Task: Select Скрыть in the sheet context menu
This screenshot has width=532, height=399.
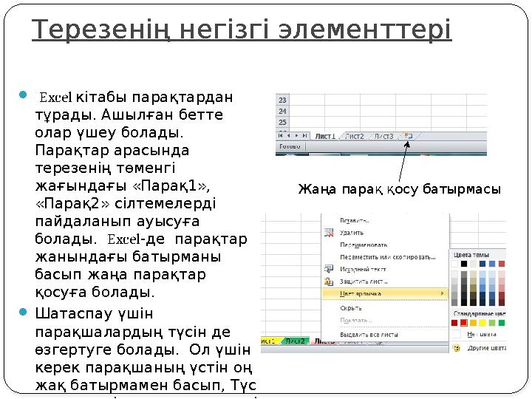Action: point(350,308)
